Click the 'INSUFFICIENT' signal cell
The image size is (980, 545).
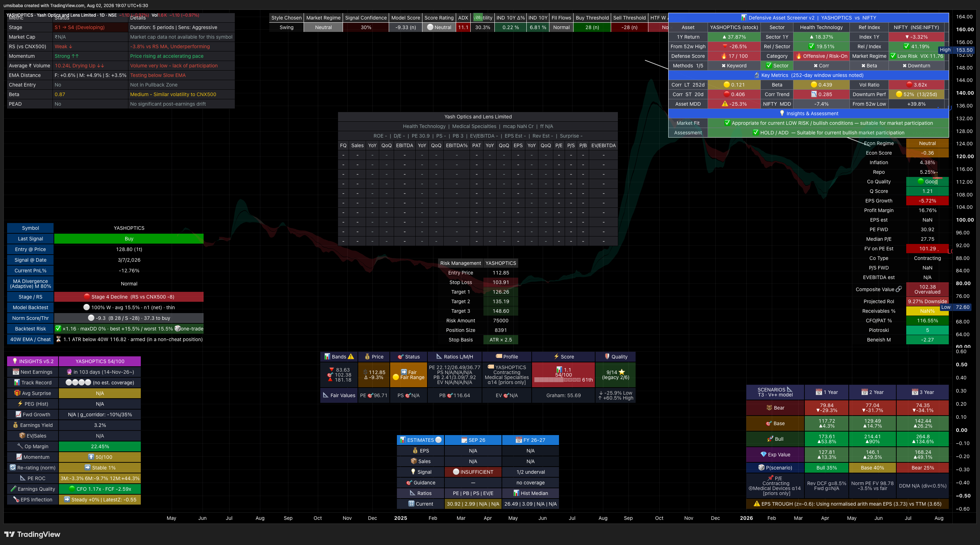point(473,472)
